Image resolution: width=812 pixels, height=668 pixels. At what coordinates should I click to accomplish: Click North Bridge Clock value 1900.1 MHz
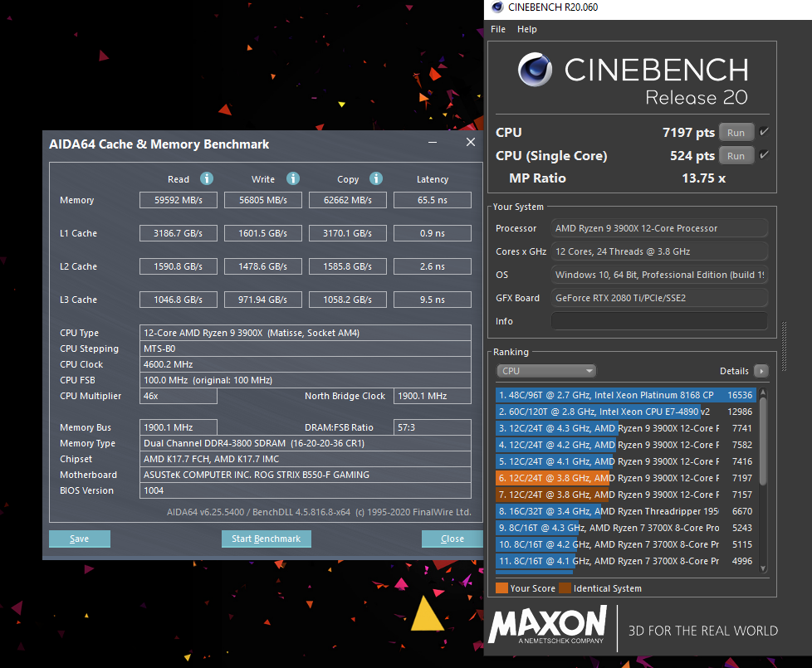pos(433,396)
